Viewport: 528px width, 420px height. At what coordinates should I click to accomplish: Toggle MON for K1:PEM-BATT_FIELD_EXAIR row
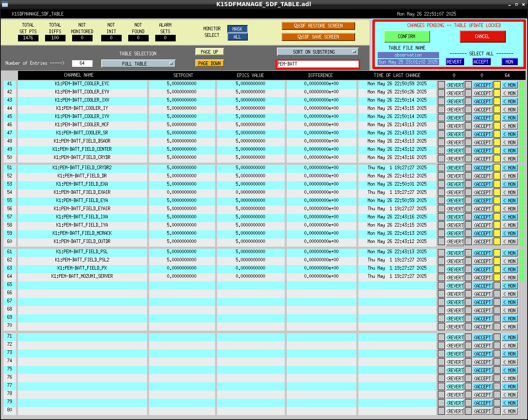[x=510, y=193]
